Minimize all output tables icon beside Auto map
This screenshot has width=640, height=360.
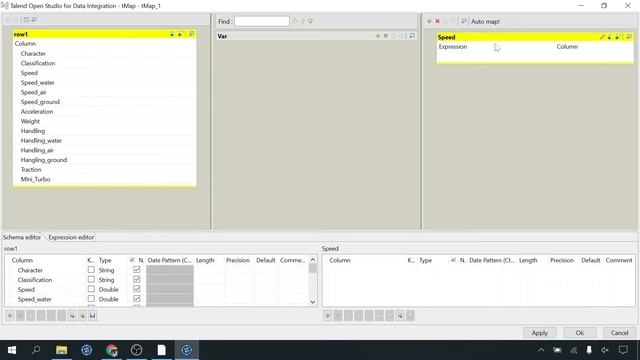tap(464, 21)
